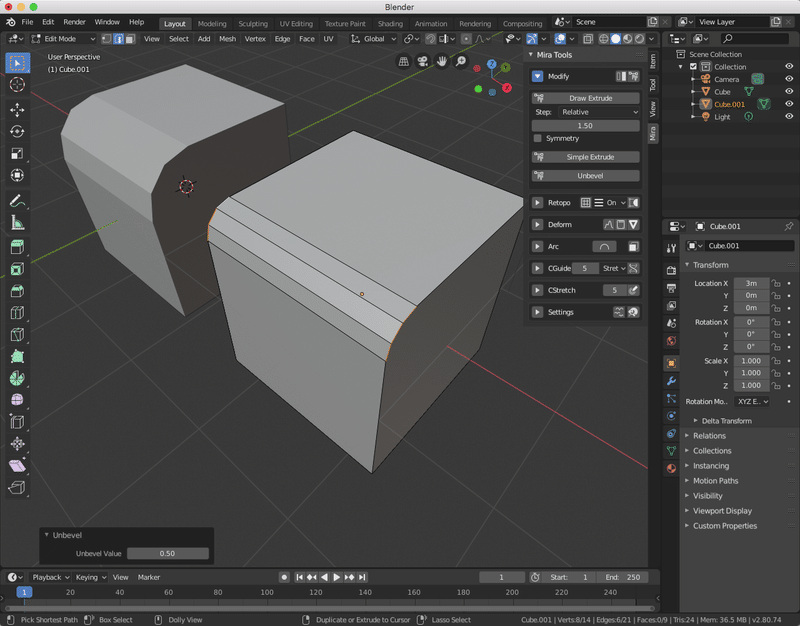Screen dimensions: 800x626
Task: Open the Edit Mode dropdown
Action: (62, 39)
